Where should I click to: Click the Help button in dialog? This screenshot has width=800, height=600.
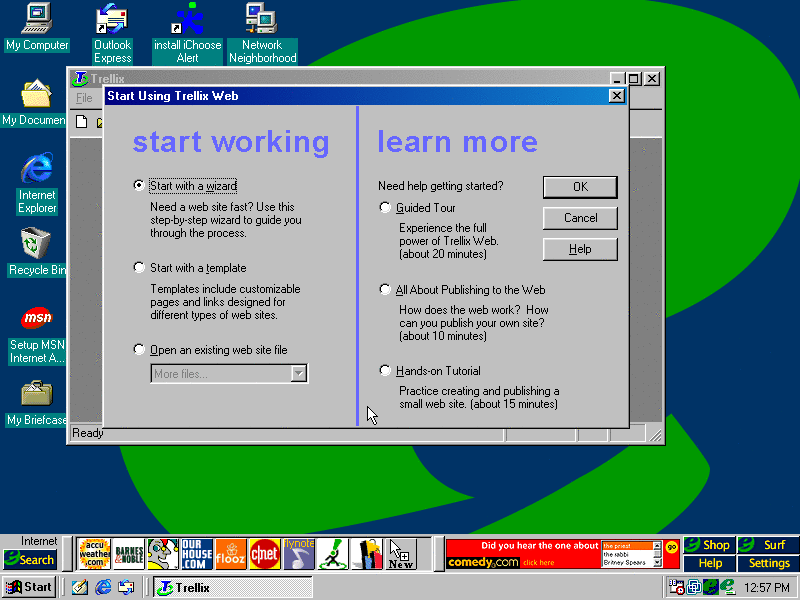pyautogui.click(x=580, y=249)
